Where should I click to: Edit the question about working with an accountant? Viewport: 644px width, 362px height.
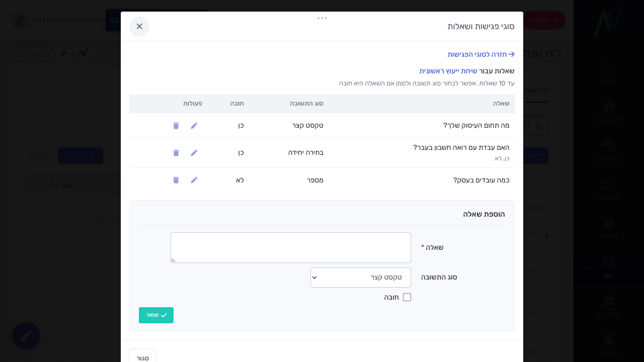pyautogui.click(x=194, y=153)
